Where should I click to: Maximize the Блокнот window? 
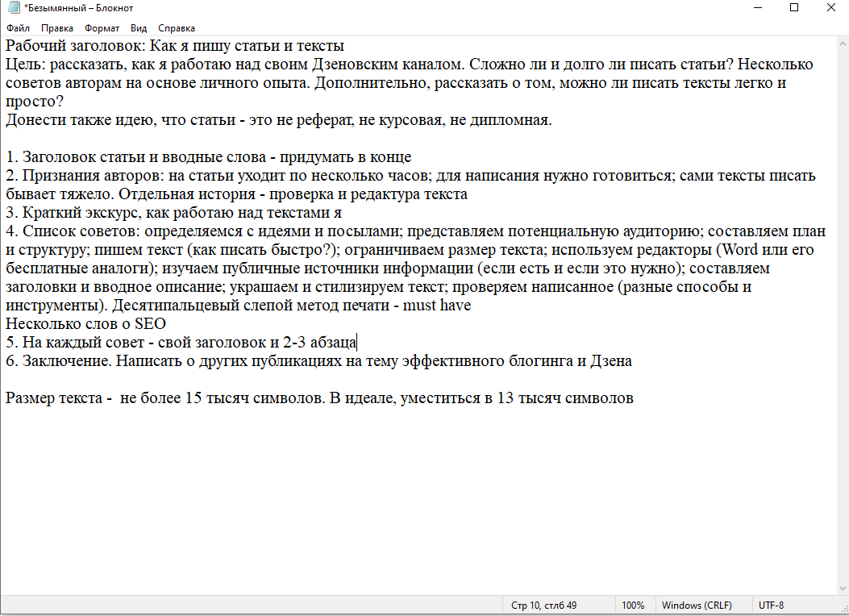[x=794, y=7]
